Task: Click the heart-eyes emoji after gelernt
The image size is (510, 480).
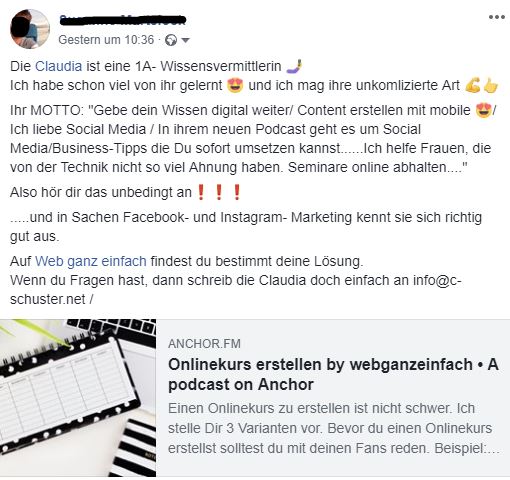Action: pos(235,85)
